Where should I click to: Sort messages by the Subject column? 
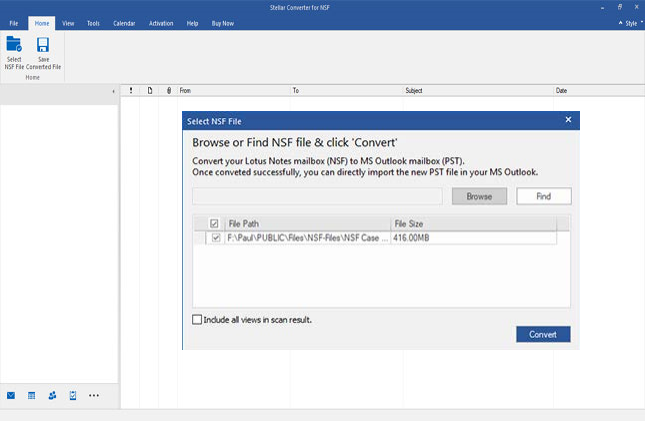click(478, 91)
